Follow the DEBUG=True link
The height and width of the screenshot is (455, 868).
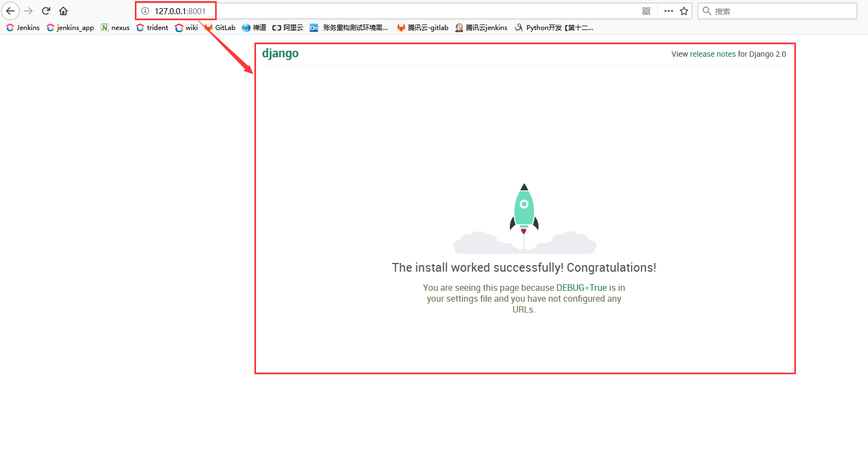point(581,288)
